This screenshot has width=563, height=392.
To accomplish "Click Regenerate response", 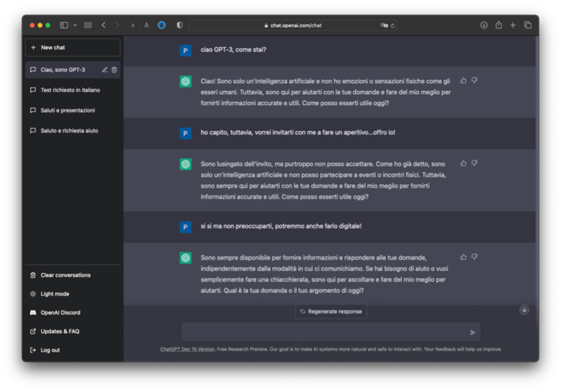I will click(331, 311).
